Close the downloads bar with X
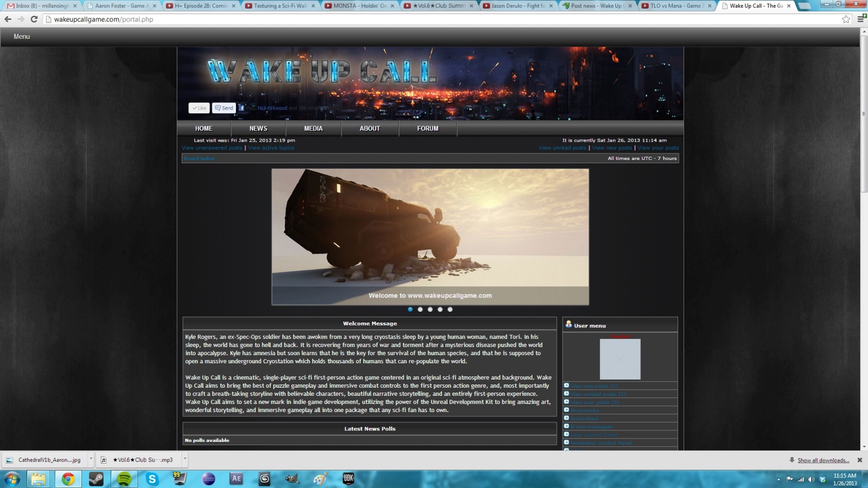Screen dimensions: 868x488 tap(859, 460)
